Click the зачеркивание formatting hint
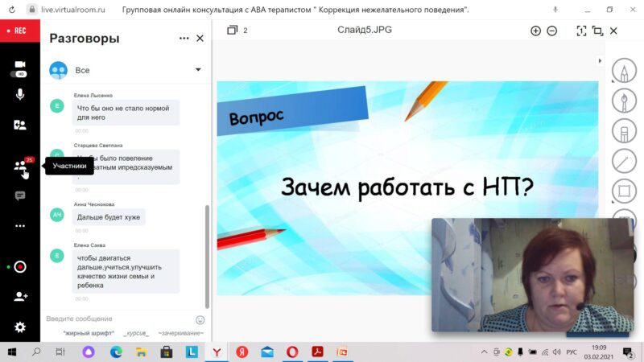Viewport: 644px width, 362px height. click(x=180, y=333)
